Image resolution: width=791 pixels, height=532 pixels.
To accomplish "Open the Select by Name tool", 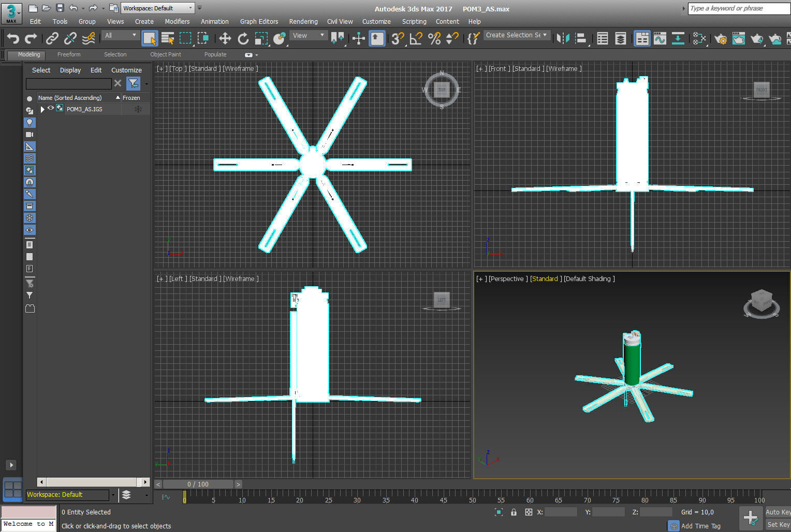I will [168, 38].
